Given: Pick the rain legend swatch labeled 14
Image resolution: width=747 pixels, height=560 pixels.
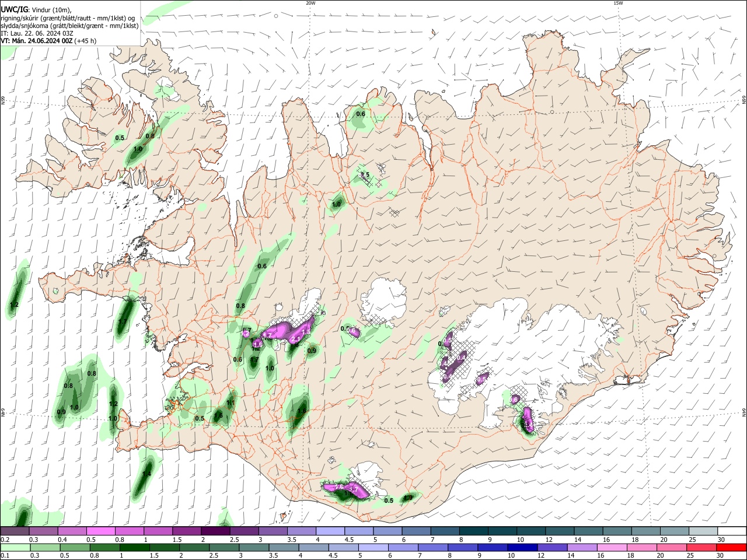Looking at the screenshot, I should point(581,547).
